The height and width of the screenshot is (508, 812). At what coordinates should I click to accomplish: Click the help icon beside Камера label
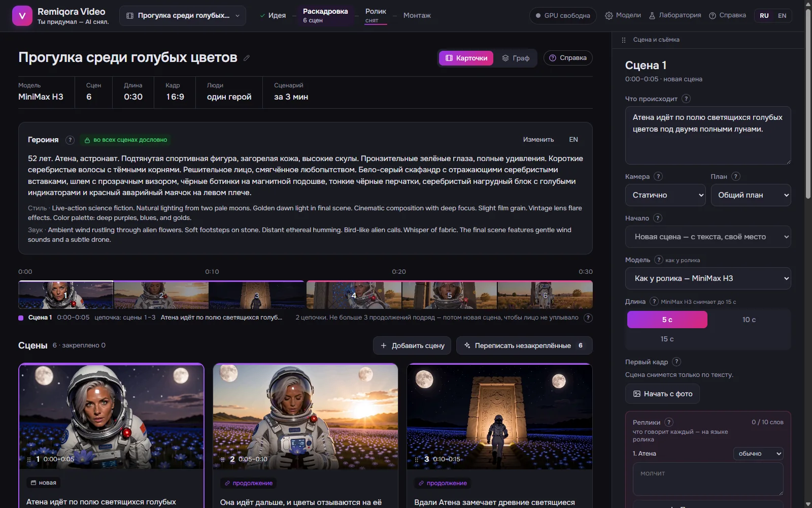658,176
